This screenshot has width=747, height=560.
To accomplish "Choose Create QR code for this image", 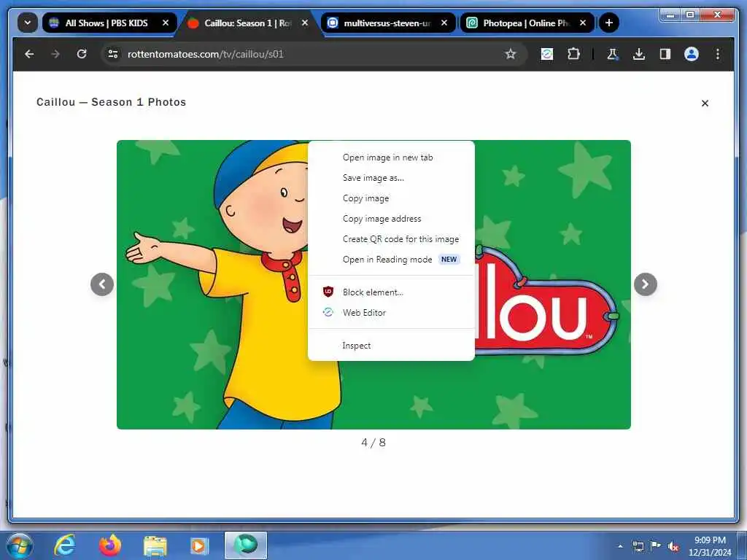I will click(391, 239).
